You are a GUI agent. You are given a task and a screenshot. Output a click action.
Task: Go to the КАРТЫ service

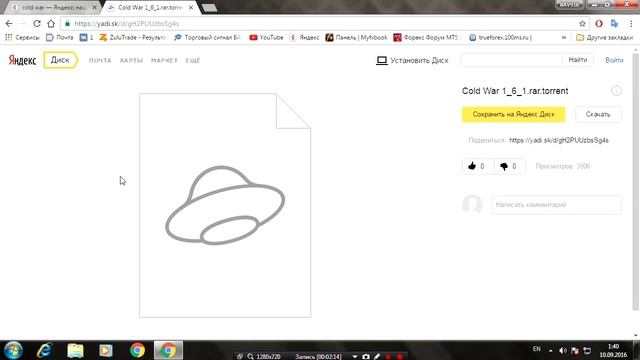point(131,60)
